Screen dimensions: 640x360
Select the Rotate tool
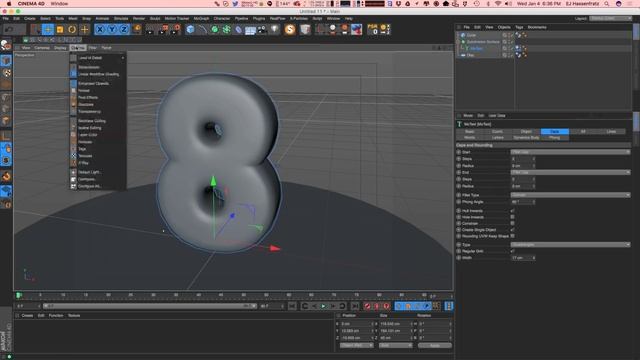click(x=72, y=29)
